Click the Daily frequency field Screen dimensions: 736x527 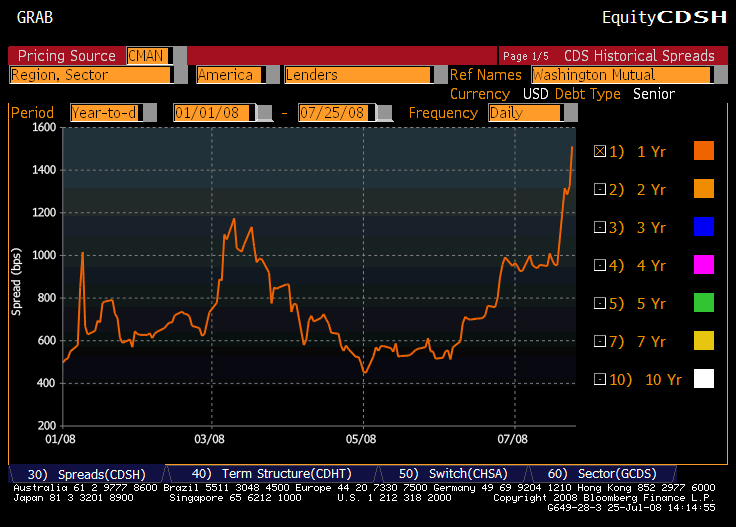pyautogui.click(x=526, y=113)
